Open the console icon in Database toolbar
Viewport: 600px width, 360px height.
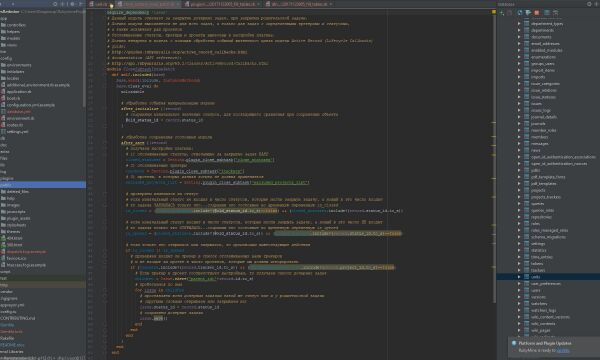click(x=555, y=13)
